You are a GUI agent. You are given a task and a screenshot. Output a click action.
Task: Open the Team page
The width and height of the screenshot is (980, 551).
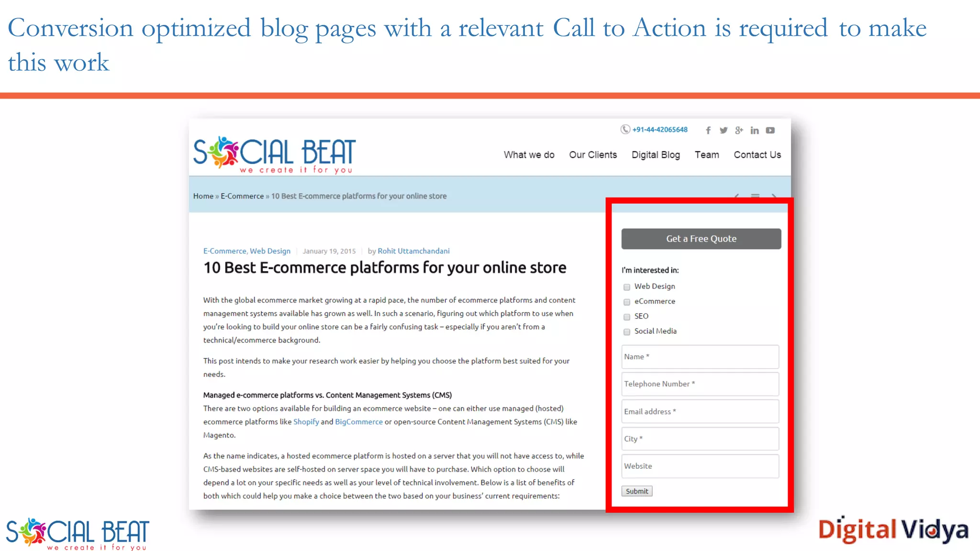(707, 154)
